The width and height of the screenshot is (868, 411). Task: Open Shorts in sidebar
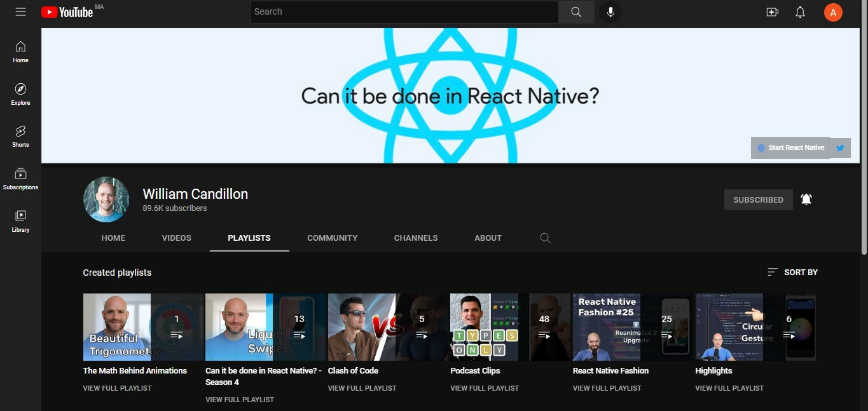click(x=20, y=136)
